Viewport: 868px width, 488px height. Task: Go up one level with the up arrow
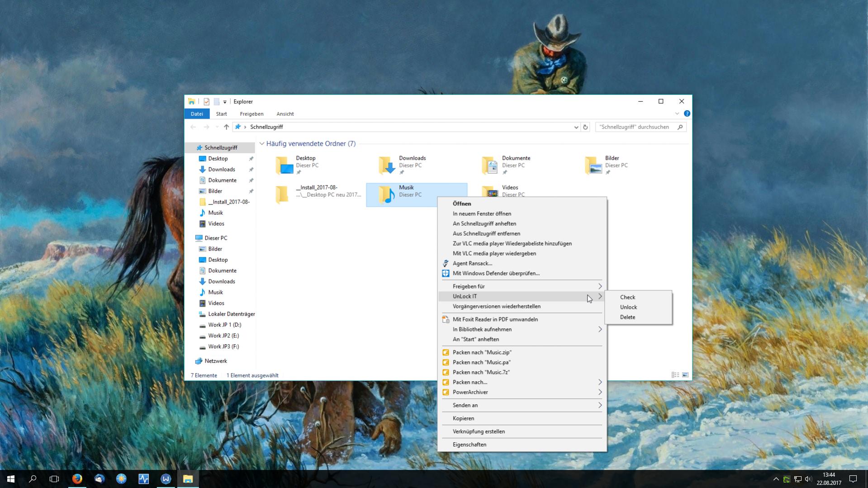tap(226, 127)
